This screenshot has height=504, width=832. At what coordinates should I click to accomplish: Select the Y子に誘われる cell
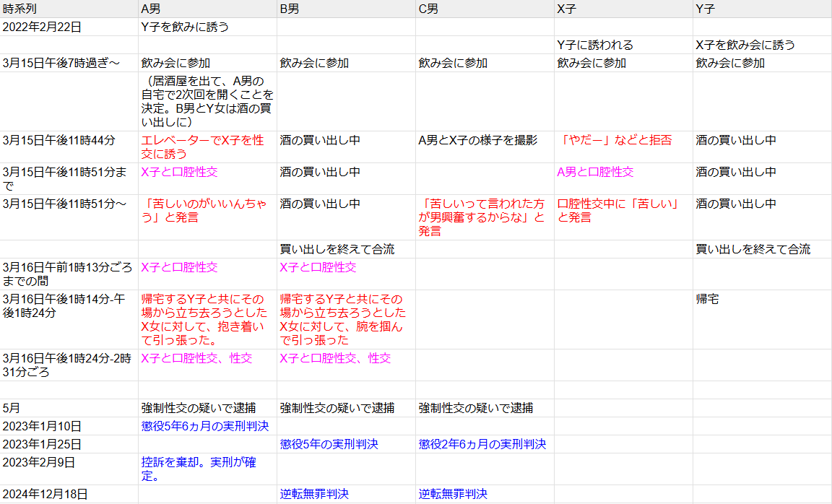coord(623,45)
